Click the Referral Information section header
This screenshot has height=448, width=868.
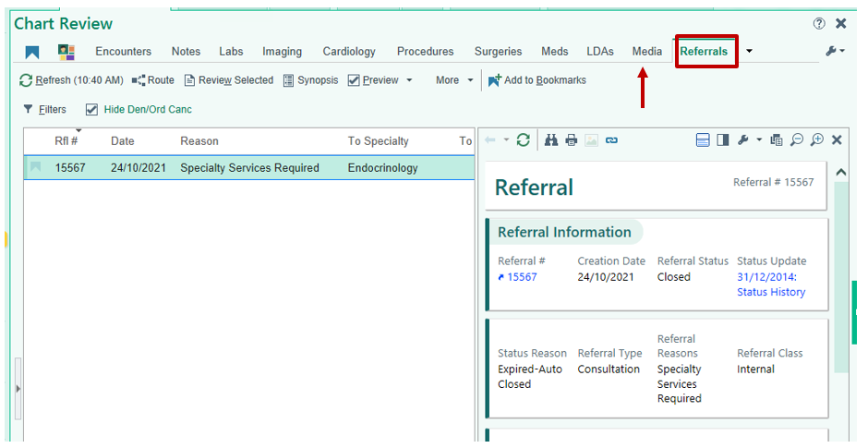pos(564,232)
